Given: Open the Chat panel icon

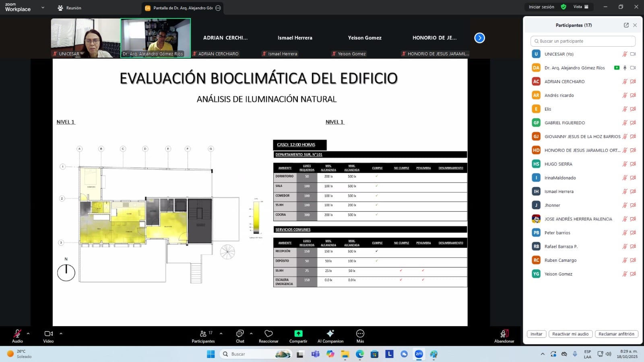Looking at the screenshot, I should pyautogui.click(x=240, y=334).
